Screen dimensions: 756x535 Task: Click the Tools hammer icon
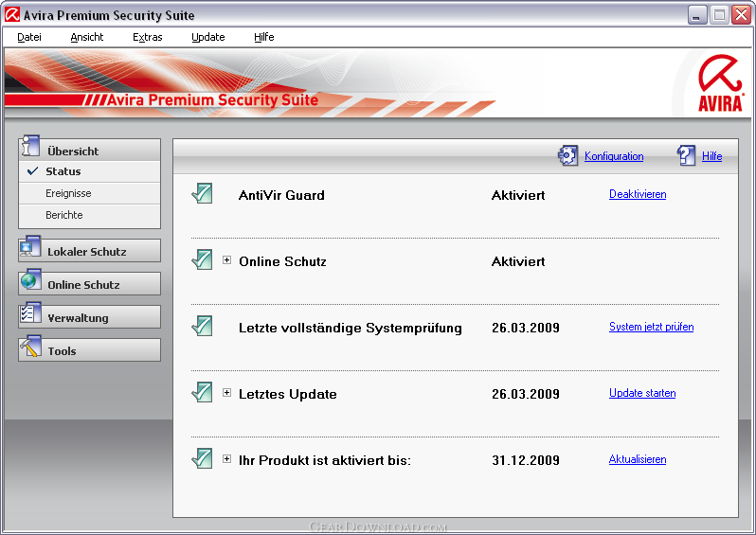pyautogui.click(x=30, y=347)
